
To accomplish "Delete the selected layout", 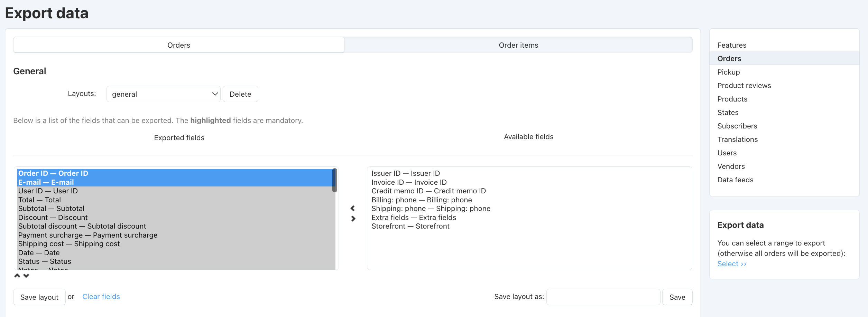I will click(x=240, y=94).
